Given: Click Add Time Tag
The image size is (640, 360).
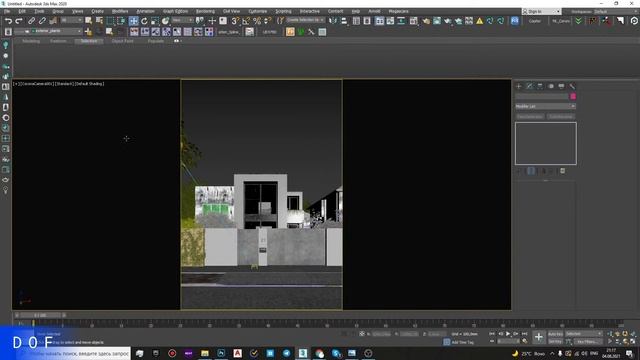Looking at the screenshot, I should click(462, 342).
